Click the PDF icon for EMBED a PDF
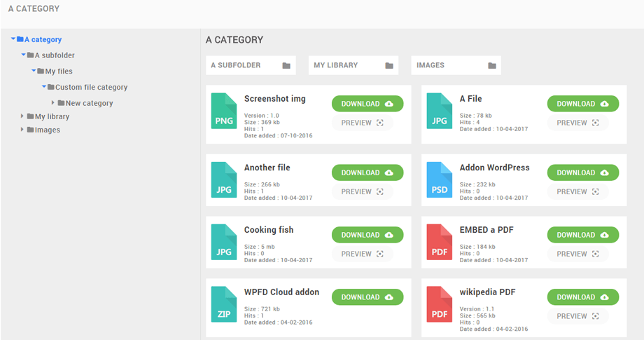This screenshot has width=644, height=340. [x=440, y=242]
